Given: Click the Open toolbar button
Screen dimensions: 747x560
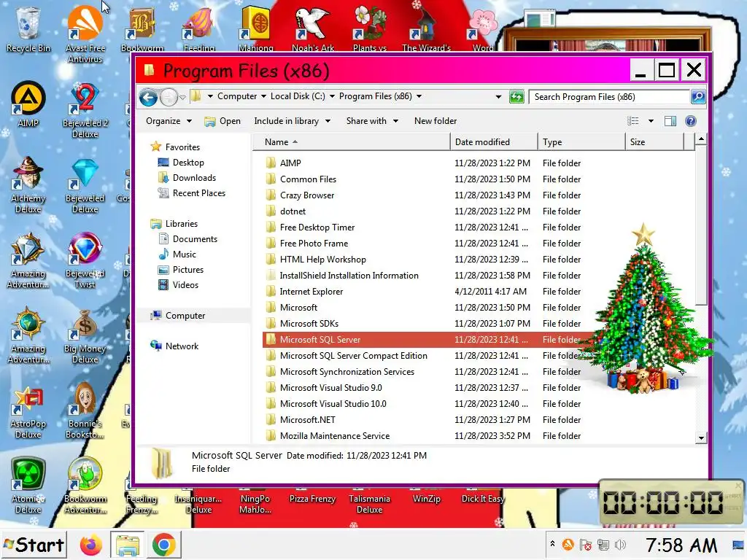Looking at the screenshot, I should tap(222, 121).
